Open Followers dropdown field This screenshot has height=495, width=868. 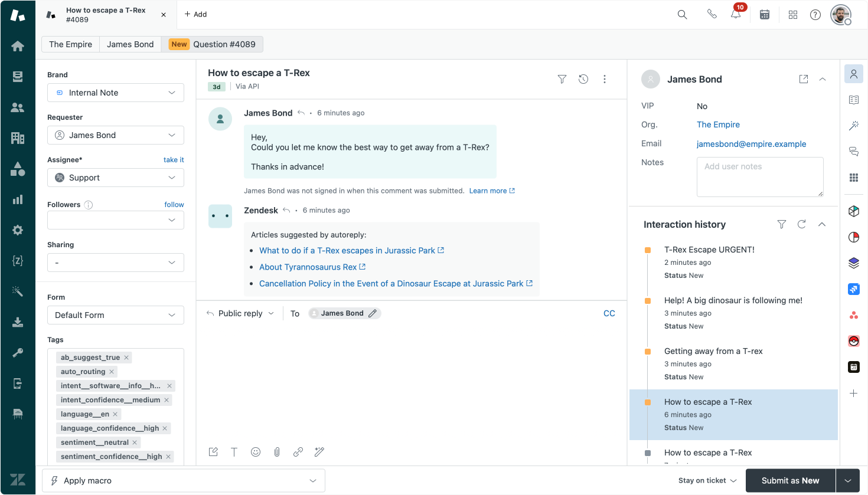click(116, 220)
